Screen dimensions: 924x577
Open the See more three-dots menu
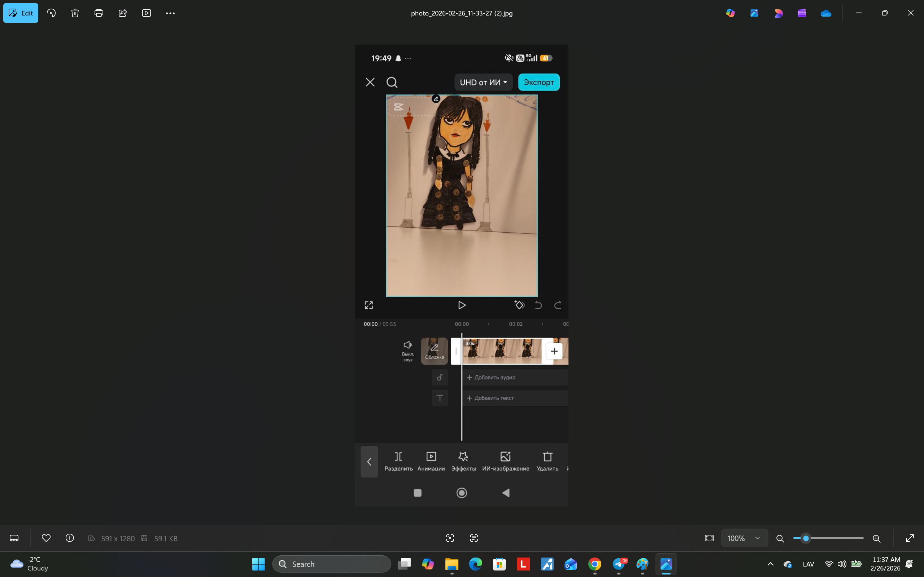tap(170, 13)
